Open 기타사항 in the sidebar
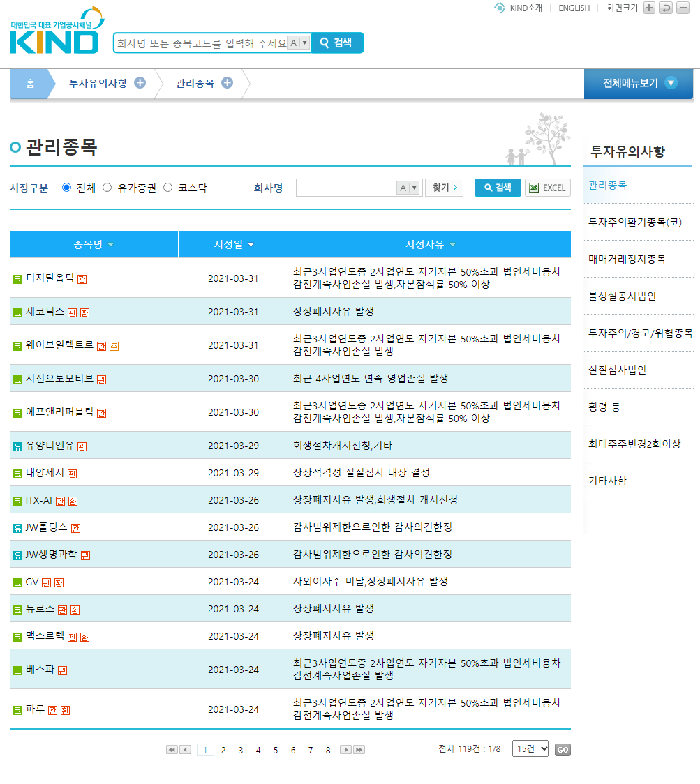Image resolution: width=700 pixels, height=784 pixels. tap(607, 481)
